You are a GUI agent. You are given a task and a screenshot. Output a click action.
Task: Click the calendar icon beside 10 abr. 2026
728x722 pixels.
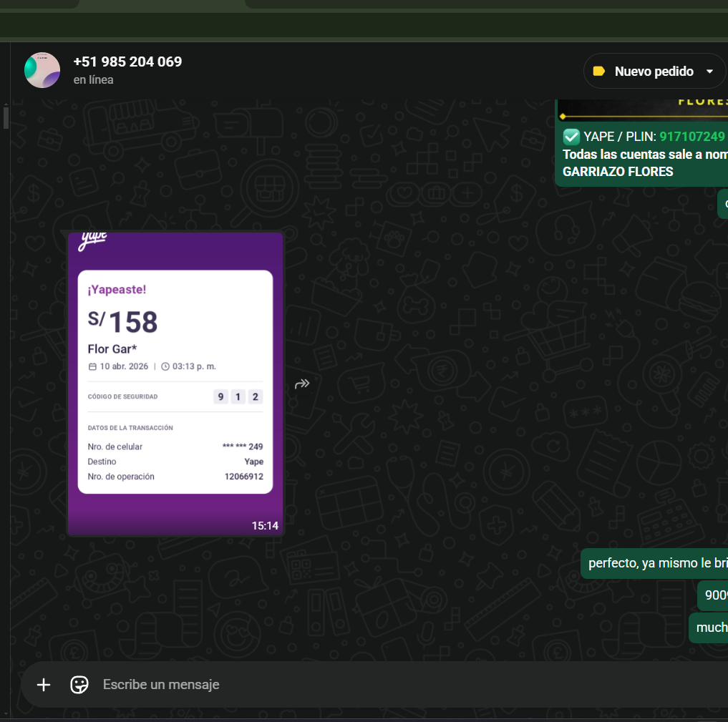pos(92,366)
